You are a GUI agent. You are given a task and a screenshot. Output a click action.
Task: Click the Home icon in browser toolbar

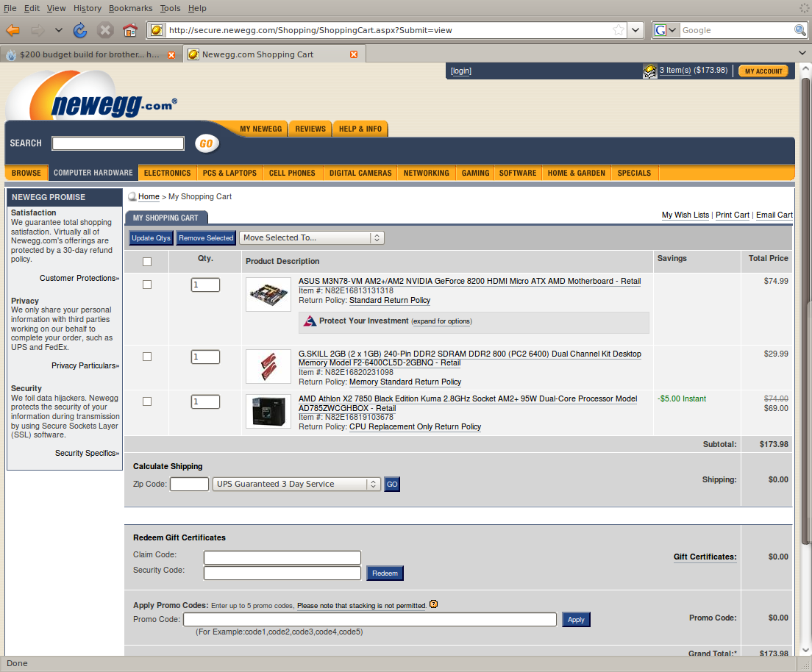(130, 30)
